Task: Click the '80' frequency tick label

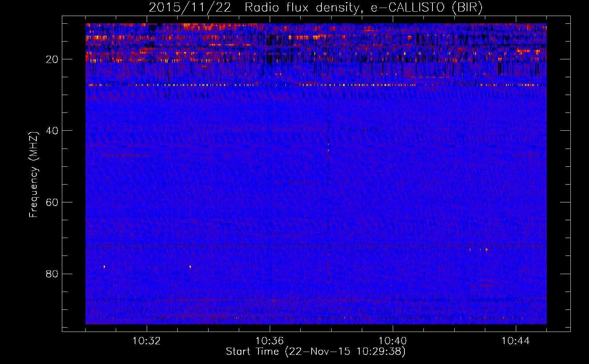Action: [x=52, y=274]
